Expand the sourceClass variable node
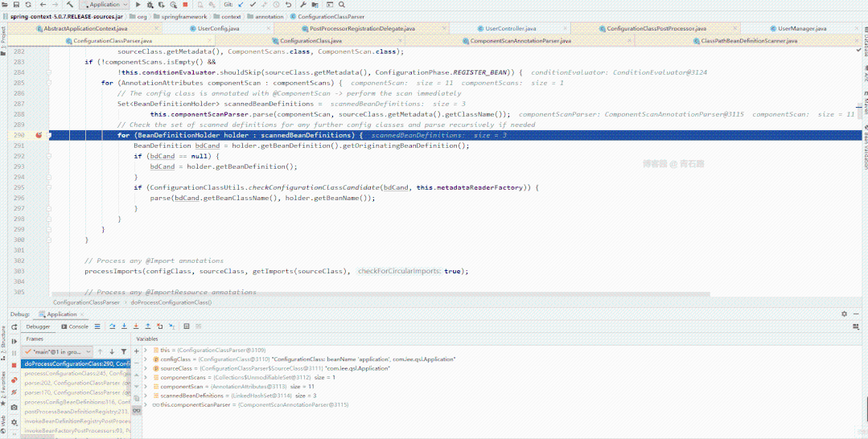The image size is (868, 439). click(146, 368)
